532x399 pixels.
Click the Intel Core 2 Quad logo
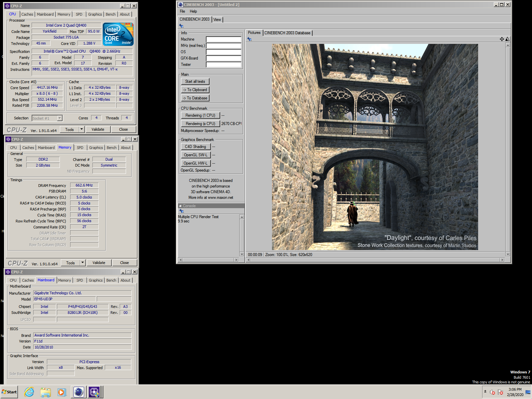tap(118, 34)
